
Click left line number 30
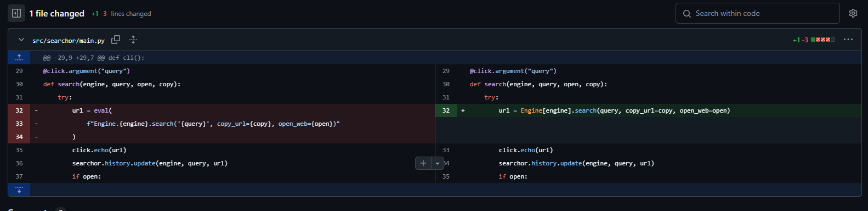click(19, 84)
